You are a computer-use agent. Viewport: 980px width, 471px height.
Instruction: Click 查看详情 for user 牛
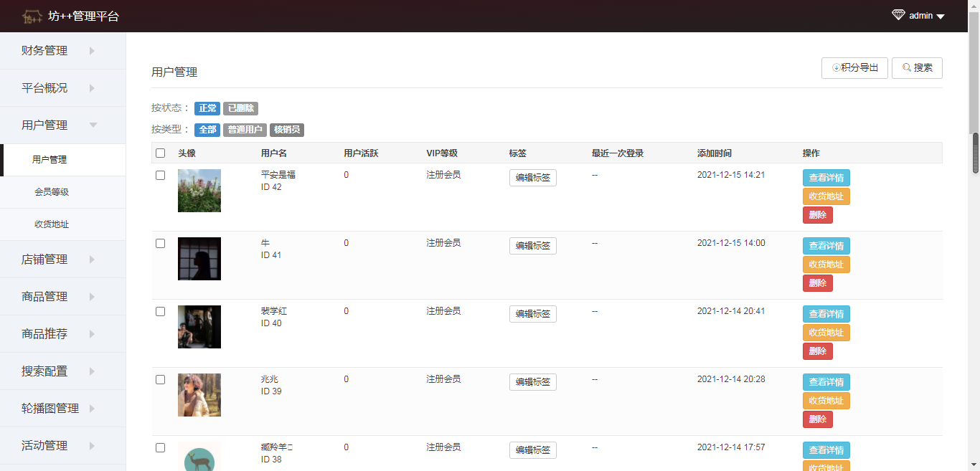pyautogui.click(x=826, y=246)
